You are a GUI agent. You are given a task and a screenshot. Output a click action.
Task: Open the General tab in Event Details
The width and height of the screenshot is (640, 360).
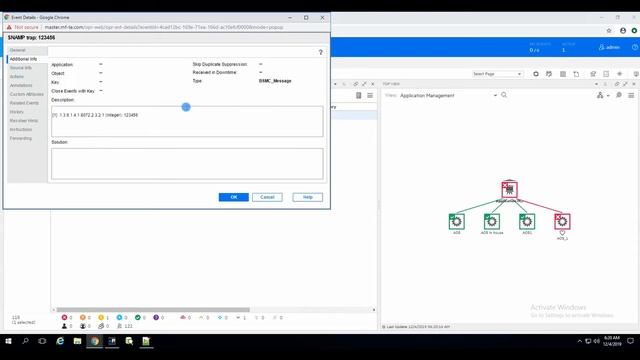tap(18, 50)
